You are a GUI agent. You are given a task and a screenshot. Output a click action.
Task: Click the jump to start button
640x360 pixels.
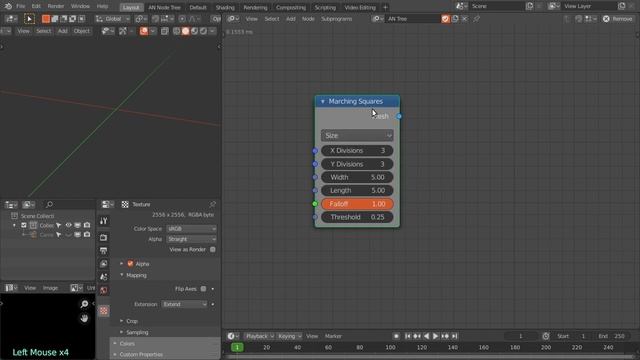407,336
